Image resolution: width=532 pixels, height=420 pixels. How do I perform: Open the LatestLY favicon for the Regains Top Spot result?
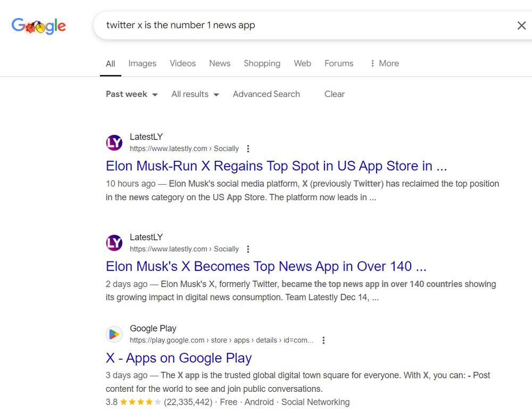point(114,143)
